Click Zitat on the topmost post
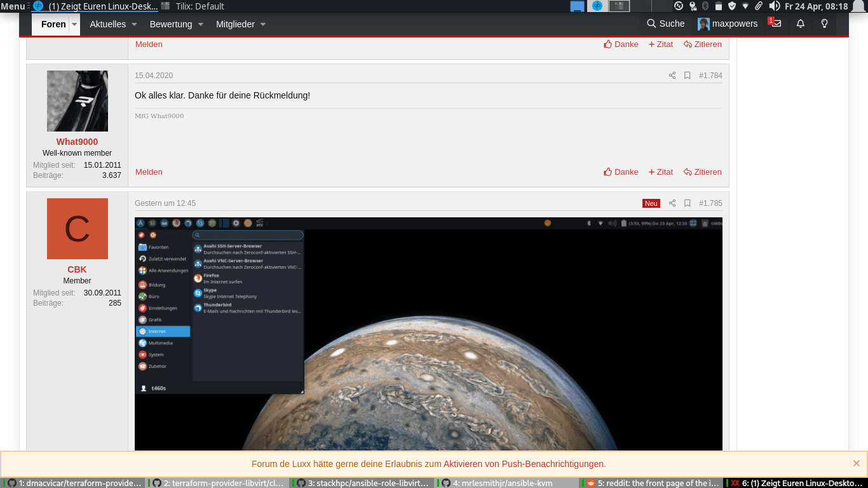868x488 pixels. click(661, 44)
